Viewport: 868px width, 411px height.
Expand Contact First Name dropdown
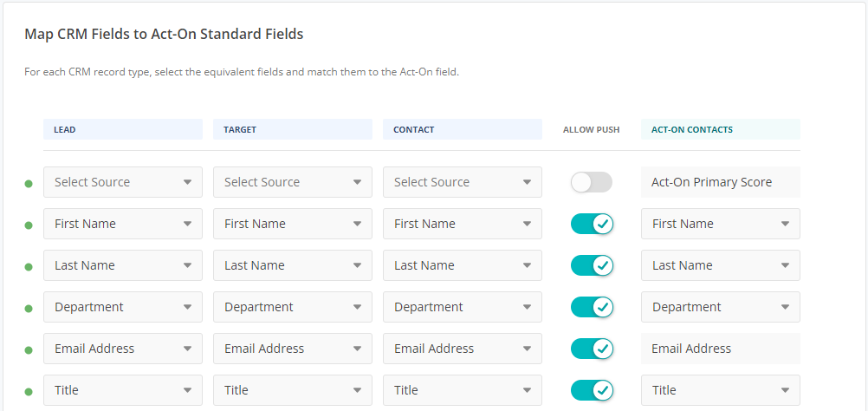[x=463, y=224]
